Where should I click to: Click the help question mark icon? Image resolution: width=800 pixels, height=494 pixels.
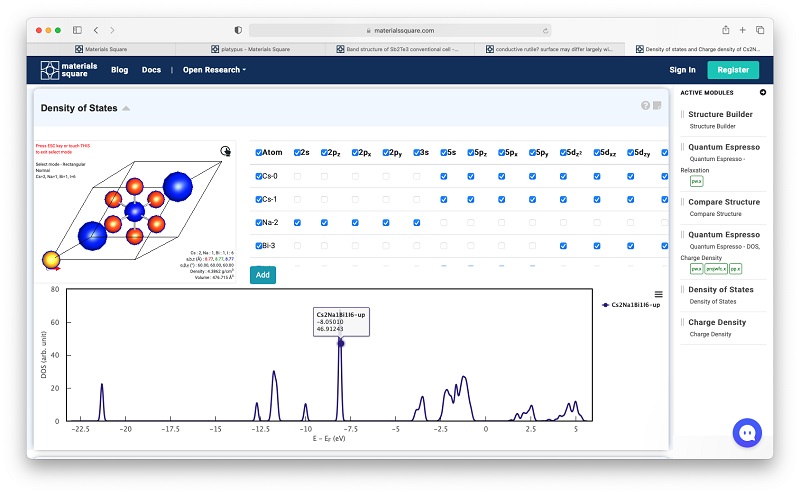646,106
